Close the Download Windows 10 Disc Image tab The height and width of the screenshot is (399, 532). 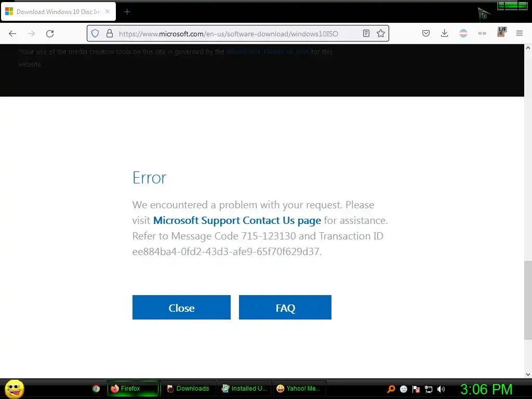(108, 11)
